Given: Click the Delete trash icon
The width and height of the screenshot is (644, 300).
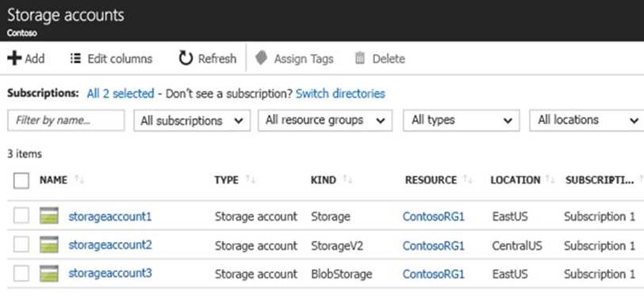Looking at the screenshot, I should 360,59.
